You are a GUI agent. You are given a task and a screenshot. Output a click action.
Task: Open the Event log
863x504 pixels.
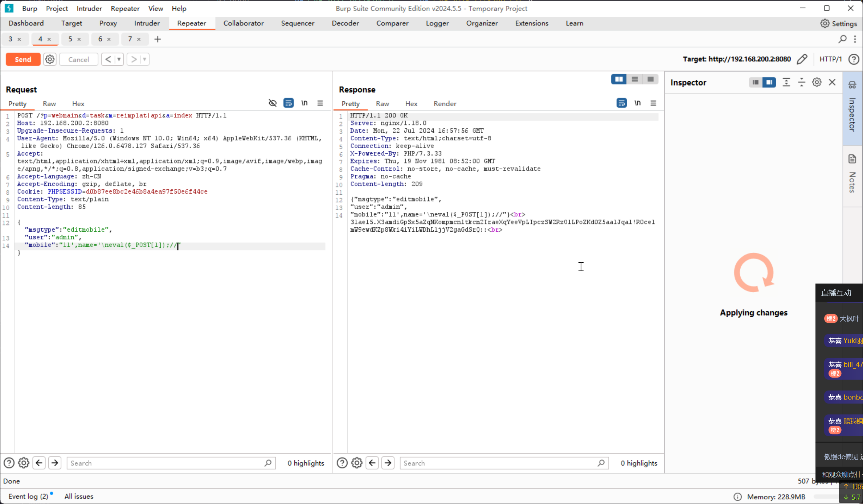(x=28, y=496)
